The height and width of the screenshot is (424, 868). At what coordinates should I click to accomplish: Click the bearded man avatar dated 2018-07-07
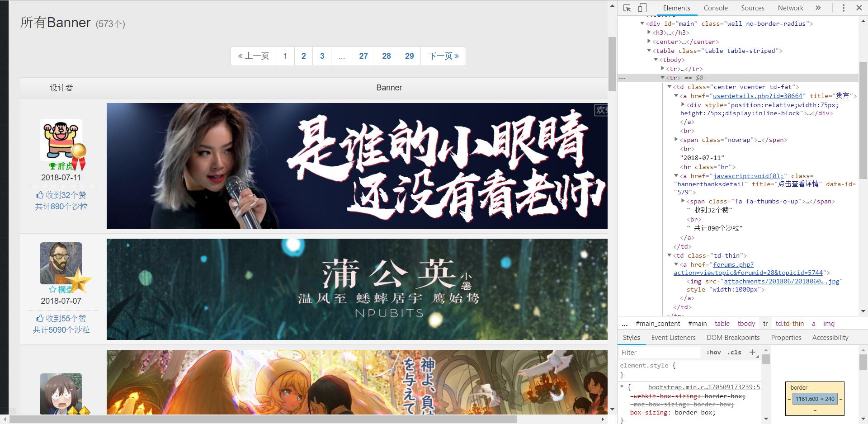(x=61, y=263)
